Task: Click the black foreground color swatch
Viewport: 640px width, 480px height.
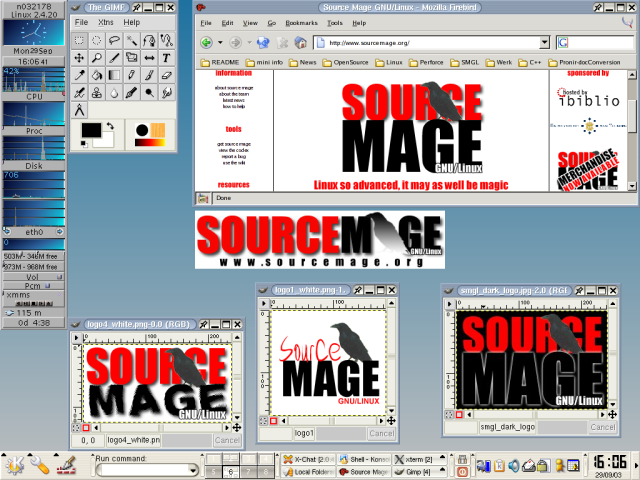Action: [91, 131]
